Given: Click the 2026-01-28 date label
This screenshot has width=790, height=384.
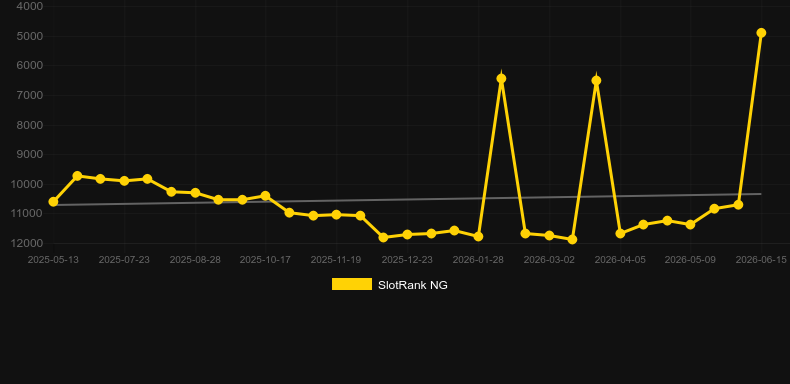Looking at the screenshot, I should click(478, 260).
